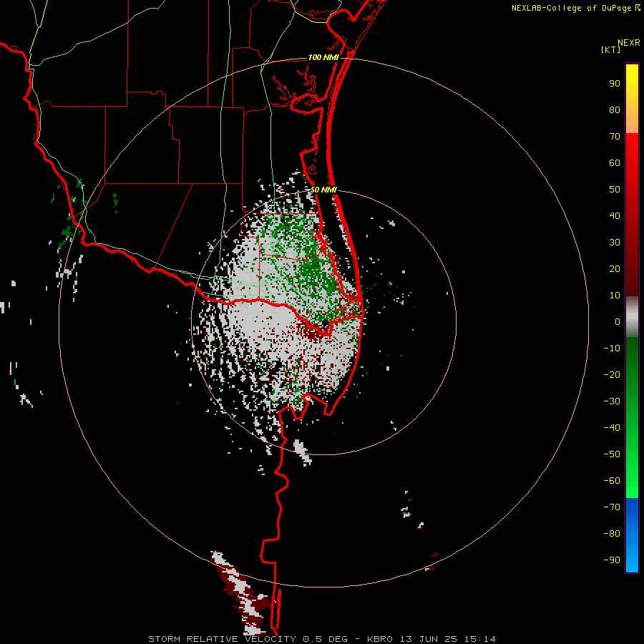Click the 0 knot scale label
Viewport: 644px width, 644px height.
pos(618,322)
